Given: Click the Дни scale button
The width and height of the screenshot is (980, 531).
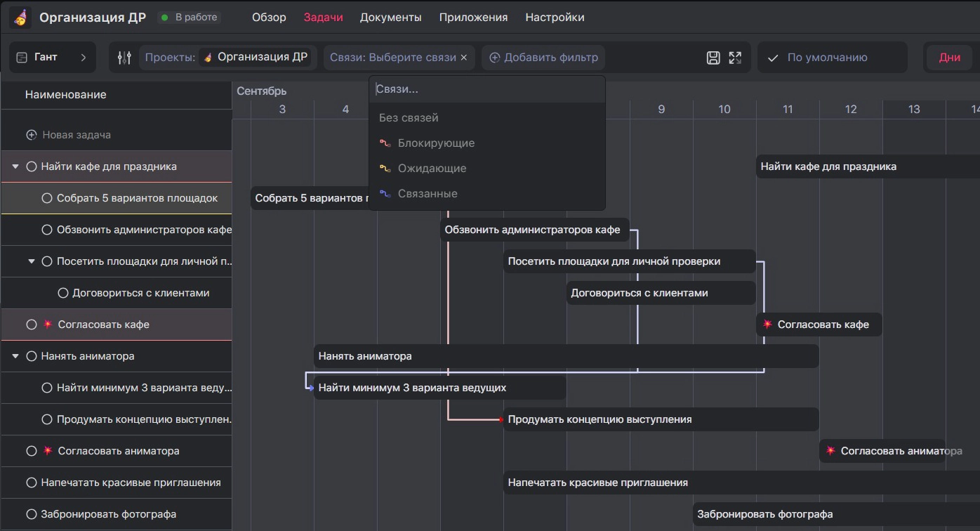Looking at the screenshot, I should click(949, 58).
